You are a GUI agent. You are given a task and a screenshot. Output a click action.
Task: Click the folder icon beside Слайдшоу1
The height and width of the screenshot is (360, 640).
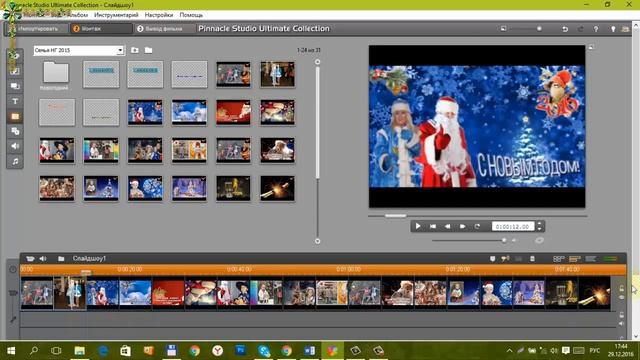click(61, 258)
